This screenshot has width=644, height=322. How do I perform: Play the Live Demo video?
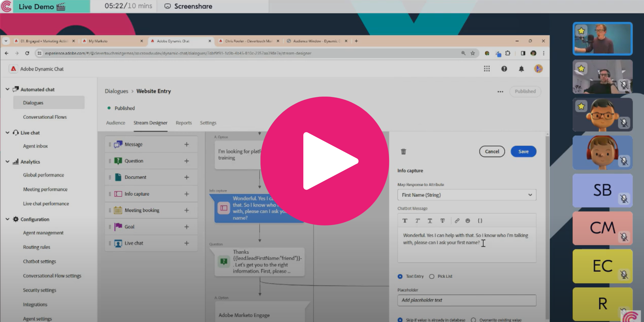tap(325, 161)
